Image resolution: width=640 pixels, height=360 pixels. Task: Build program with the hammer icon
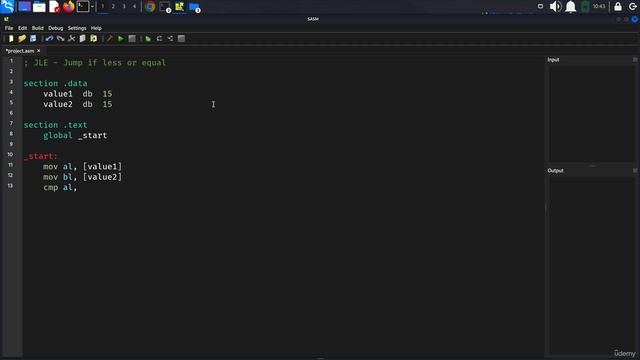click(110, 38)
